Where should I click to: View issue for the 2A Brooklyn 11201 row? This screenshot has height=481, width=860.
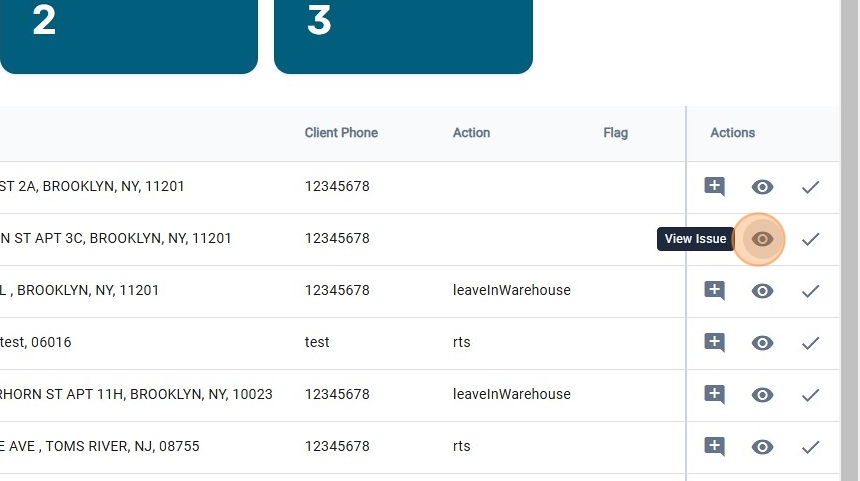762,187
